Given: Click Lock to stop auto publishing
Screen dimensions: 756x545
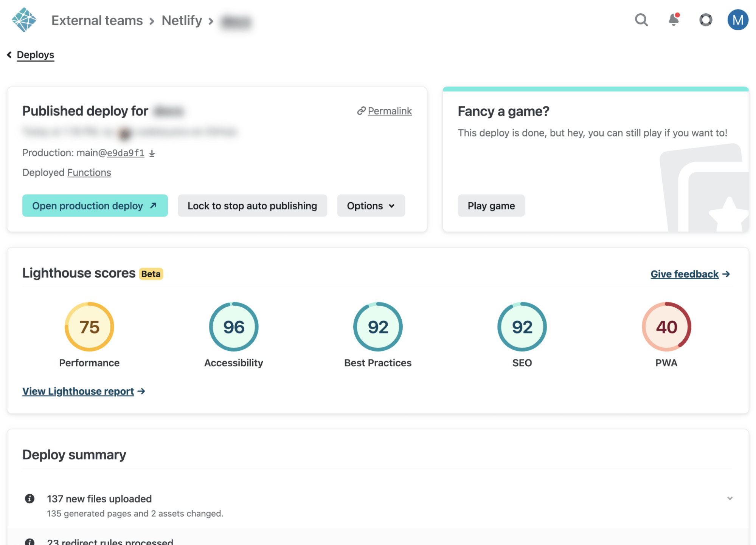Looking at the screenshot, I should click(252, 206).
